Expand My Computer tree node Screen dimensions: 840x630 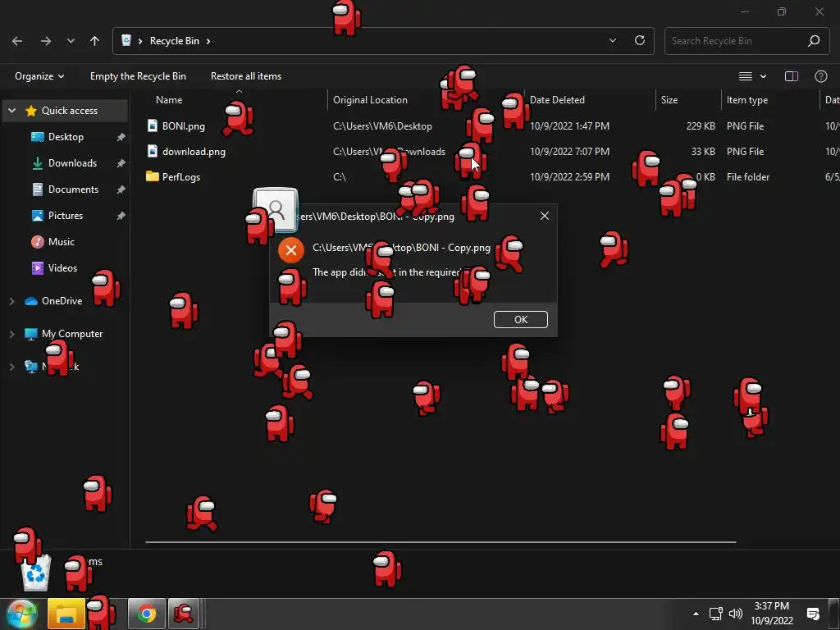11,335
